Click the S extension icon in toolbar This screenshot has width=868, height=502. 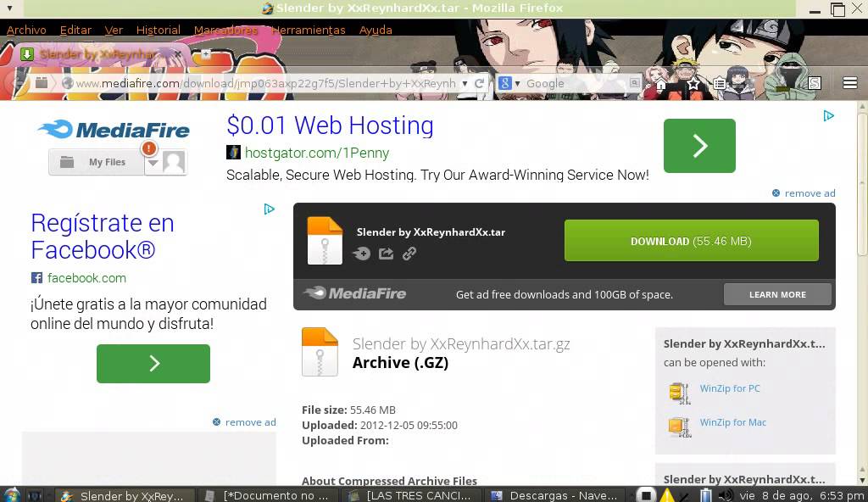[x=815, y=83]
